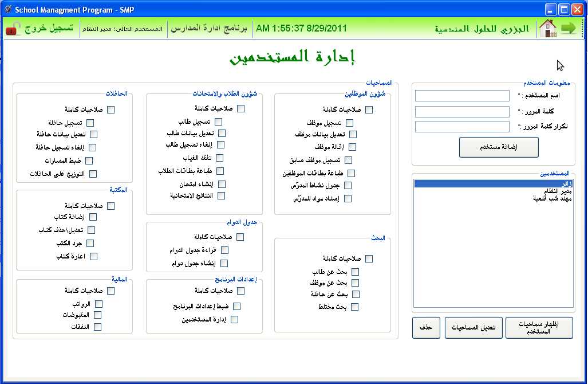Check إلغاء تسجيل حافلة permission

click(x=92, y=147)
